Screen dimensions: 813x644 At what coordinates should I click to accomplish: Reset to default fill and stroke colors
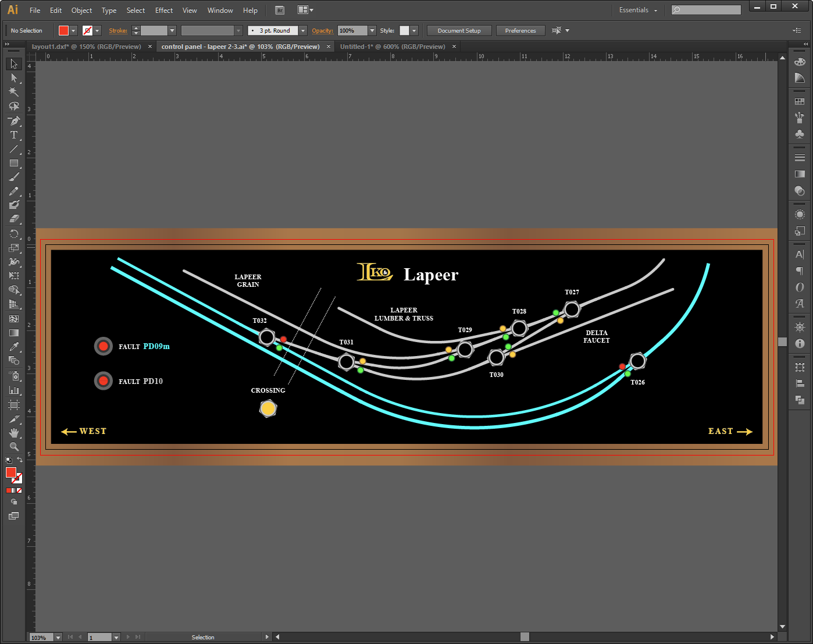click(8, 460)
